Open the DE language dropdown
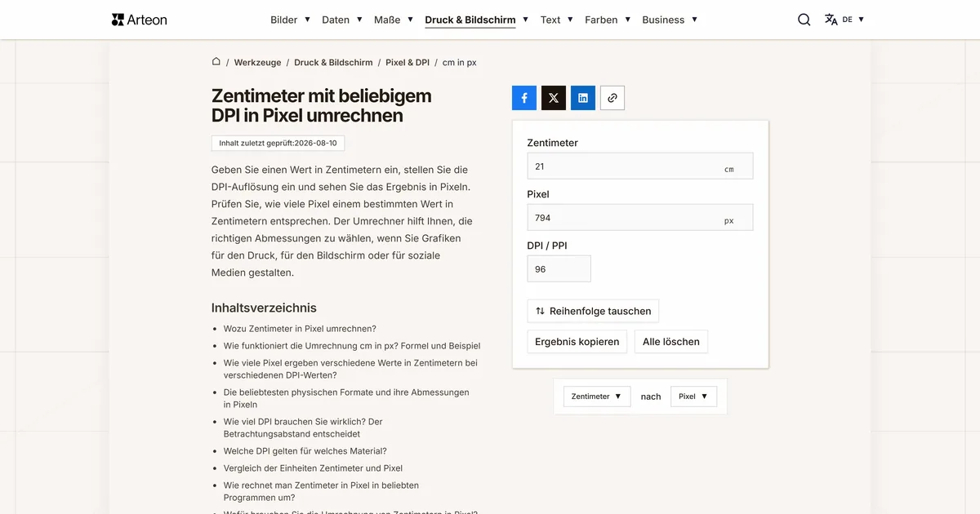 coord(853,20)
